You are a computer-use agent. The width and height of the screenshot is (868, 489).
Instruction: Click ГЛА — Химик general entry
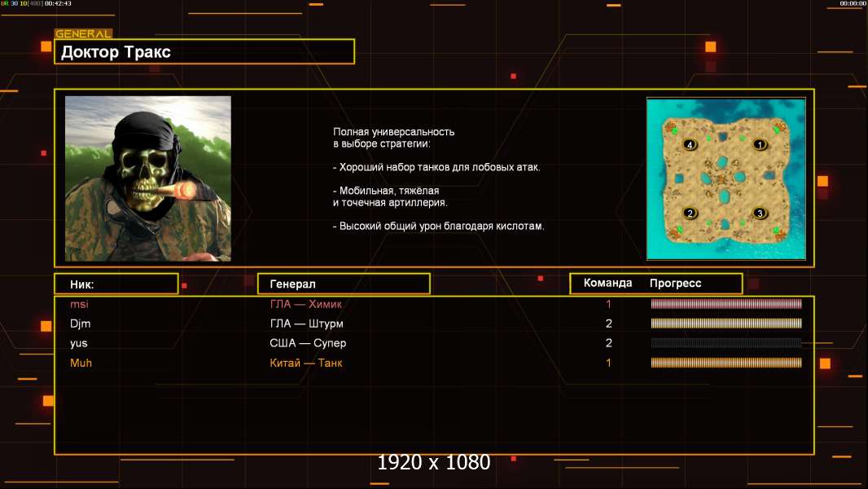coord(305,304)
